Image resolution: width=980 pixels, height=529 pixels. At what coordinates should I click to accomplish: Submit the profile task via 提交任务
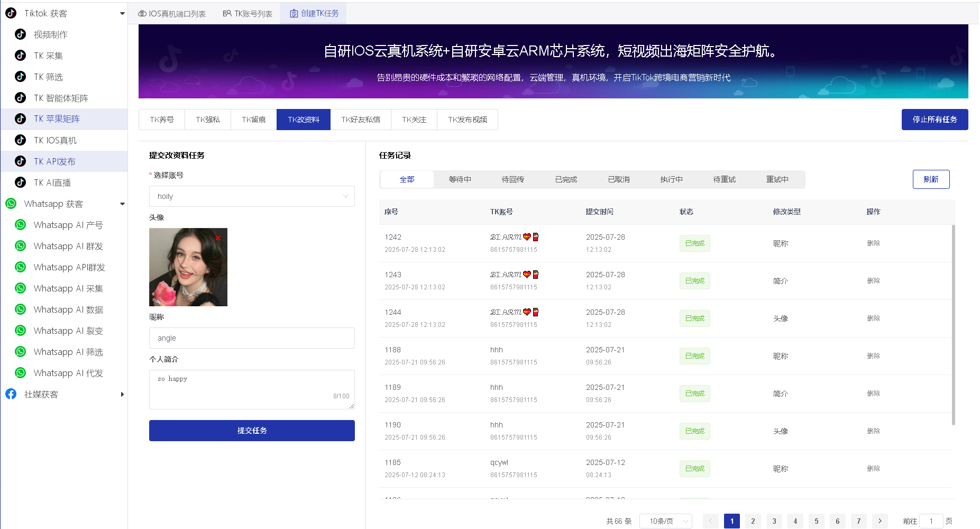(251, 430)
